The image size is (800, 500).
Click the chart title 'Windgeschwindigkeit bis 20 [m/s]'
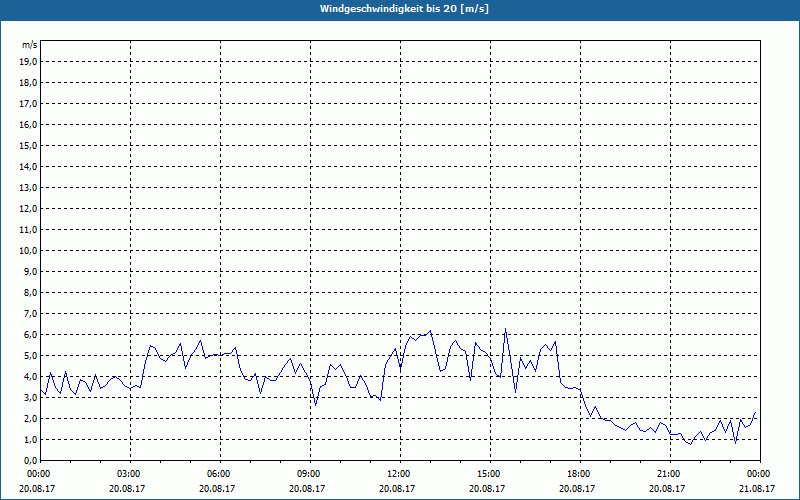pyautogui.click(x=404, y=9)
